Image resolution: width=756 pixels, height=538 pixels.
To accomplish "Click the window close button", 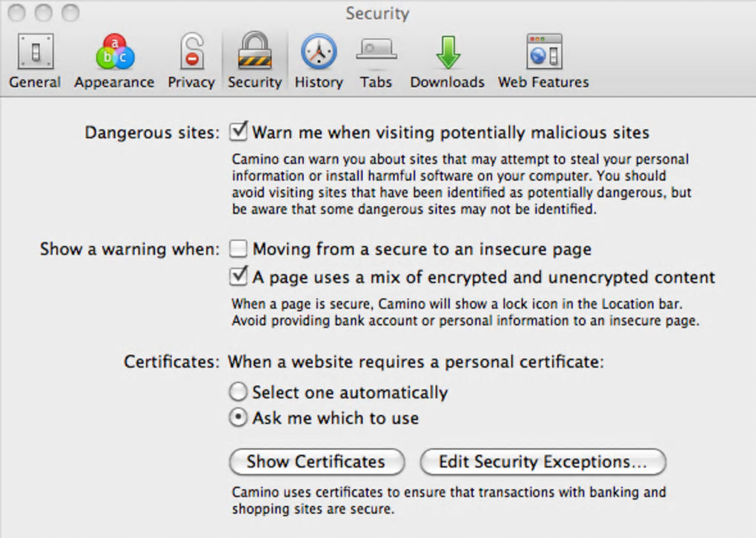I will point(18,13).
